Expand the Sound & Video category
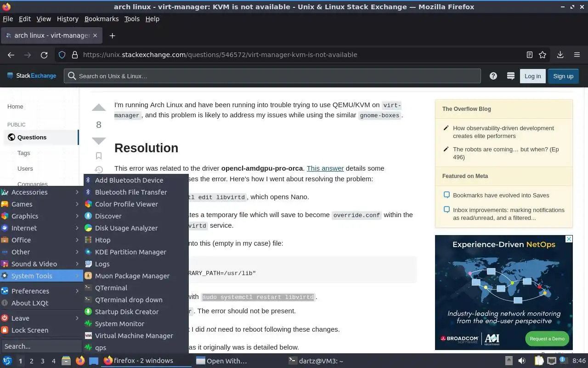 (x=41, y=264)
